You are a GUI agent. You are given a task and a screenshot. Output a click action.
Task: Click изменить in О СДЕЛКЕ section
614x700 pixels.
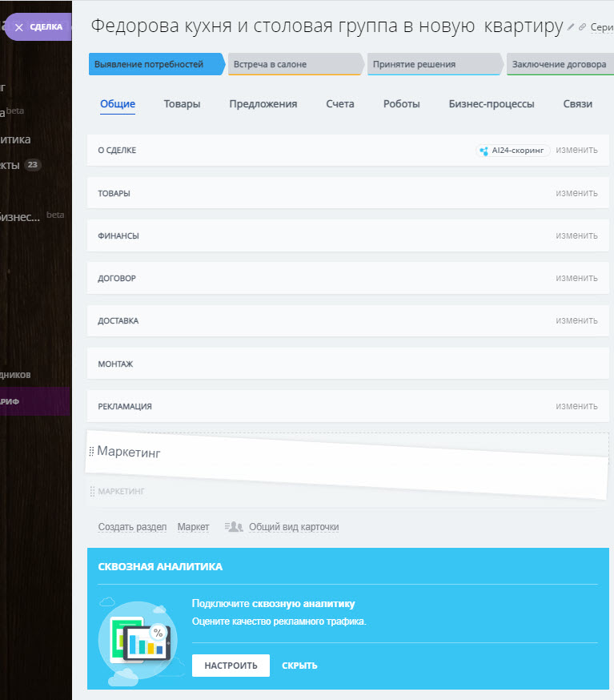pyautogui.click(x=576, y=150)
